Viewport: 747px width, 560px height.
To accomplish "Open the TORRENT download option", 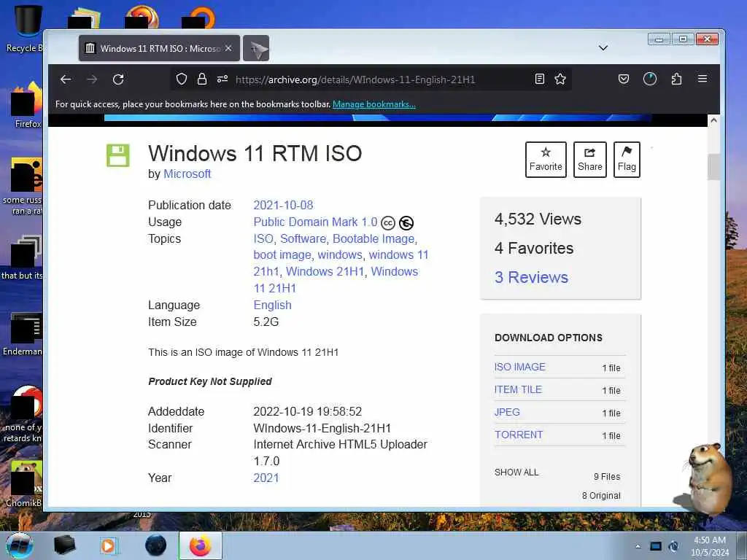I will [519, 435].
